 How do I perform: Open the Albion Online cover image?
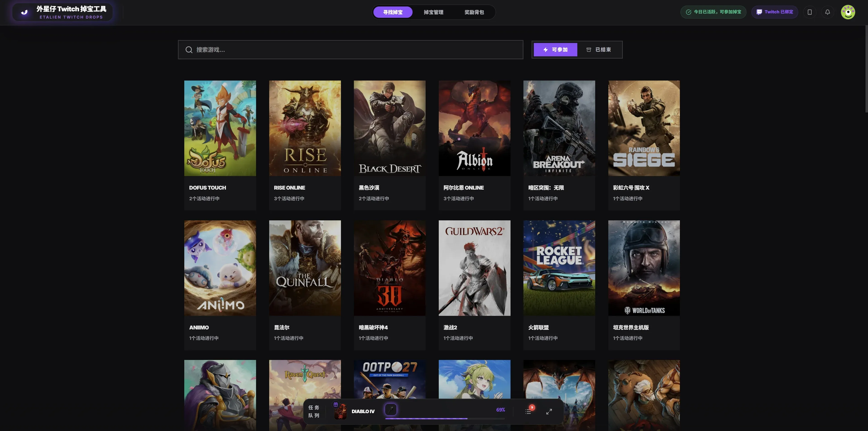[x=475, y=128]
